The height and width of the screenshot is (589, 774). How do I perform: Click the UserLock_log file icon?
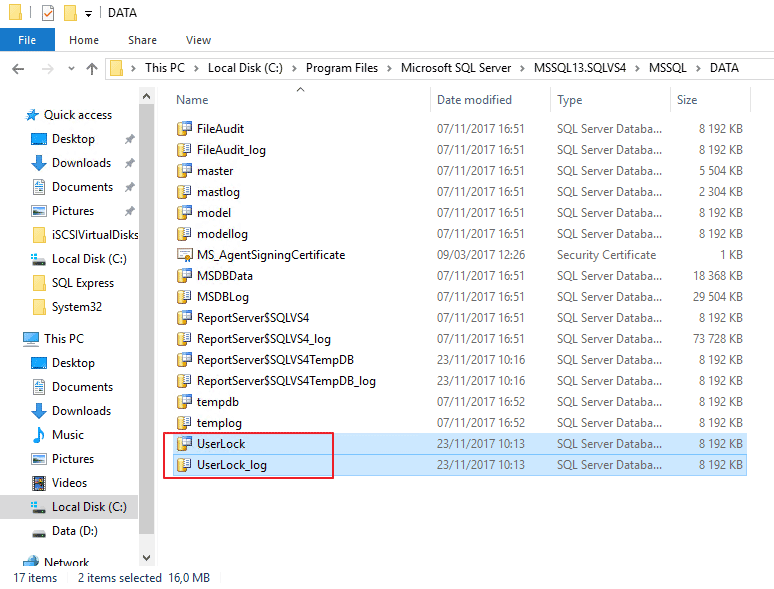(184, 465)
